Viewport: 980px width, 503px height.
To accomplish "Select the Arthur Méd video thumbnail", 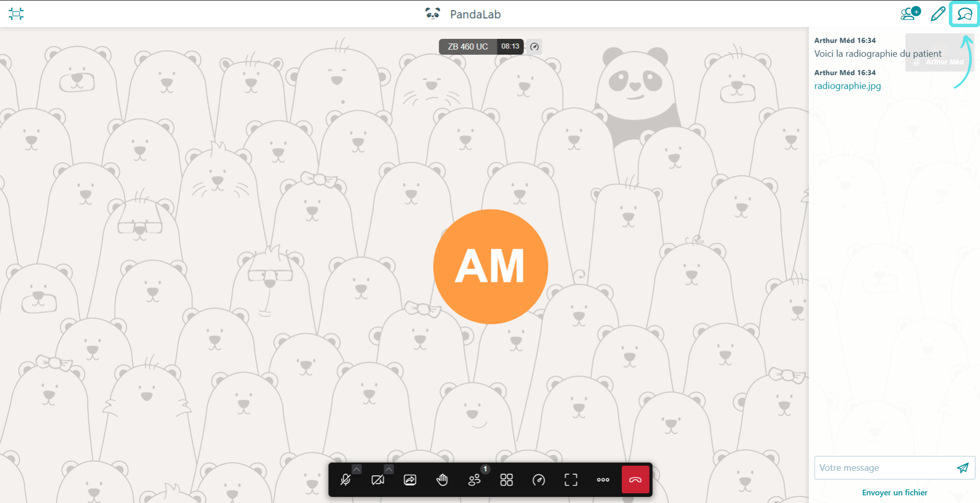I will [939, 53].
